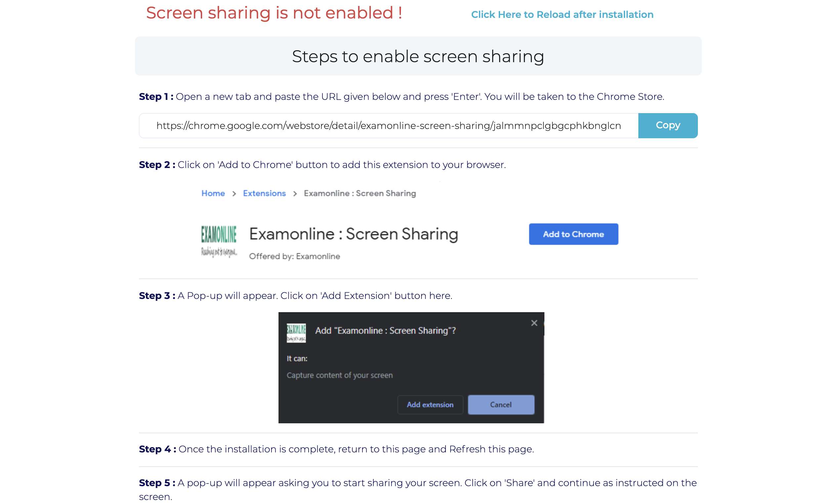This screenshot has width=813, height=504.
Task: Click 'Screen sharing is not enabled' heading
Action: coord(274,13)
